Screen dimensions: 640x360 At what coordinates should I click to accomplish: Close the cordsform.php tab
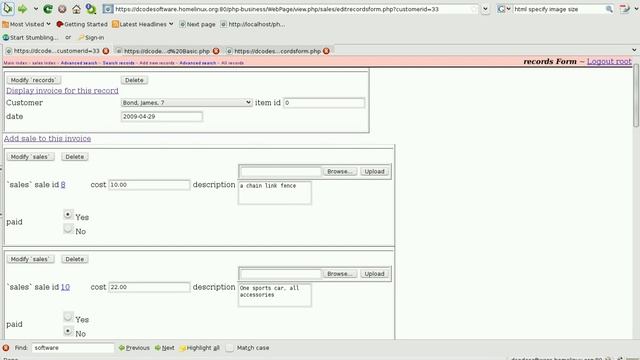click(326, 51)
